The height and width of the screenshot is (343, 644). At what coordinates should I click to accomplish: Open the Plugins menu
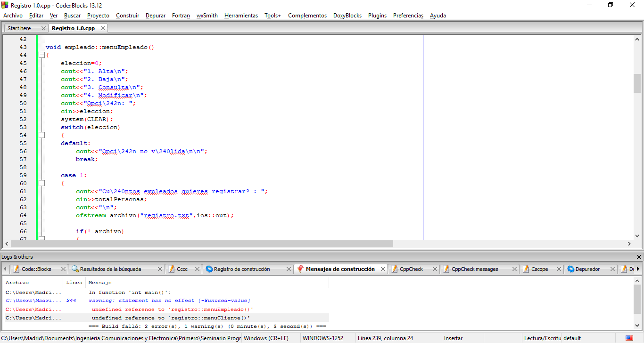coord(377,16)
